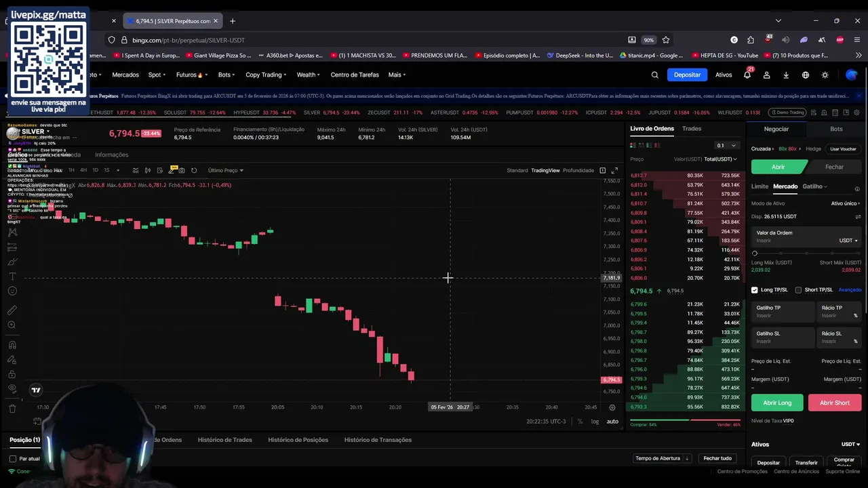The height and width of the screenshot is (488, 868).
Task: Click the Abrir Long button
Action: (x=777, y=403)
